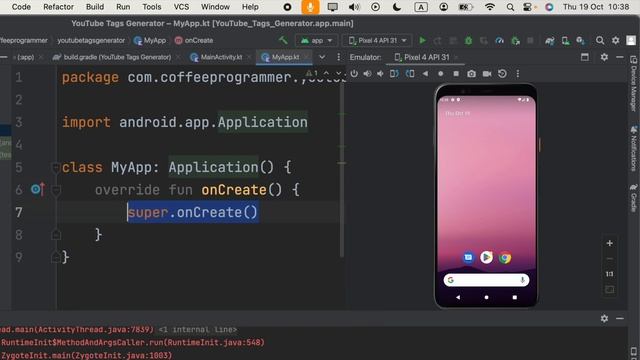This screenshot has width=640, height=360.
Task: Open IDE settings gear in main toolbar
Action: point(616,40)
